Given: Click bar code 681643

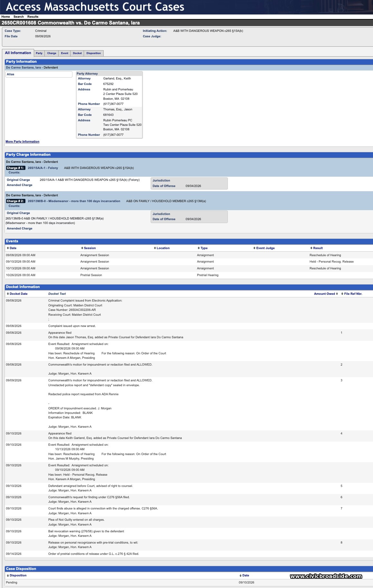Looking at the screenshot, I should pos(108,115).
